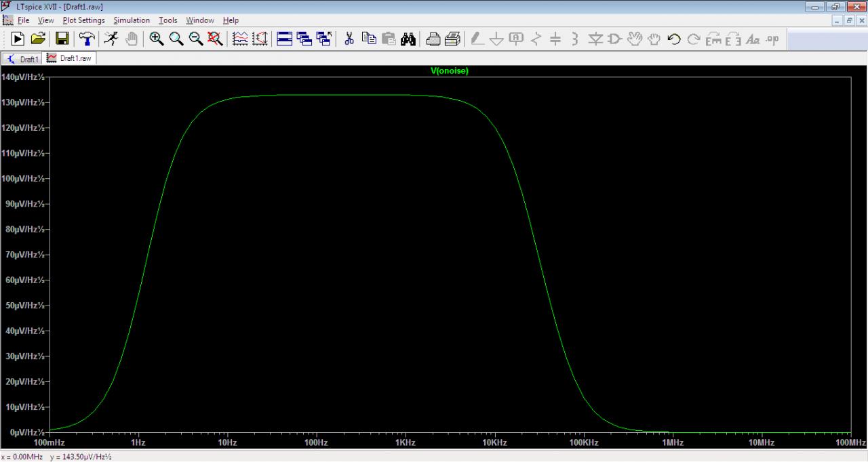Click the Run simulation icon

click(x=18, y=39)
